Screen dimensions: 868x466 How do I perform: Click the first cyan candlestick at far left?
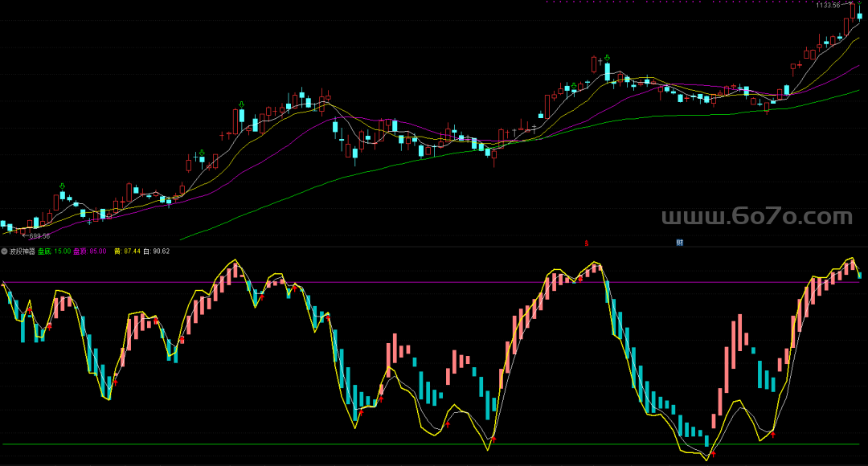click(3, 224)
